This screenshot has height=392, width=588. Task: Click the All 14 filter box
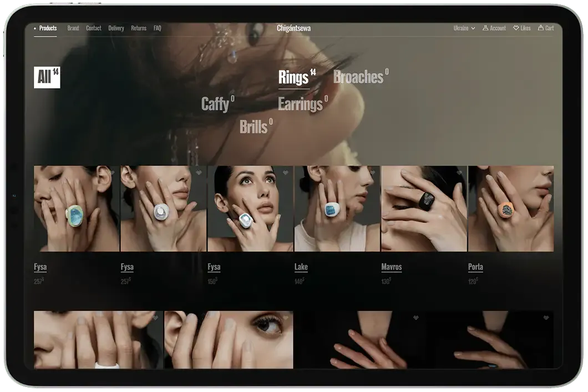[x=47, y=77]
